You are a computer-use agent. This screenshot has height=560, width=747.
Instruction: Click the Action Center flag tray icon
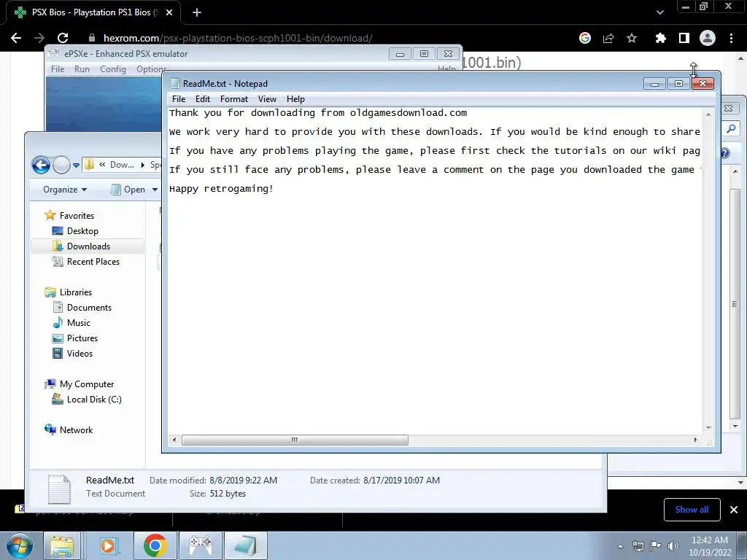click(x=656, y=546)
